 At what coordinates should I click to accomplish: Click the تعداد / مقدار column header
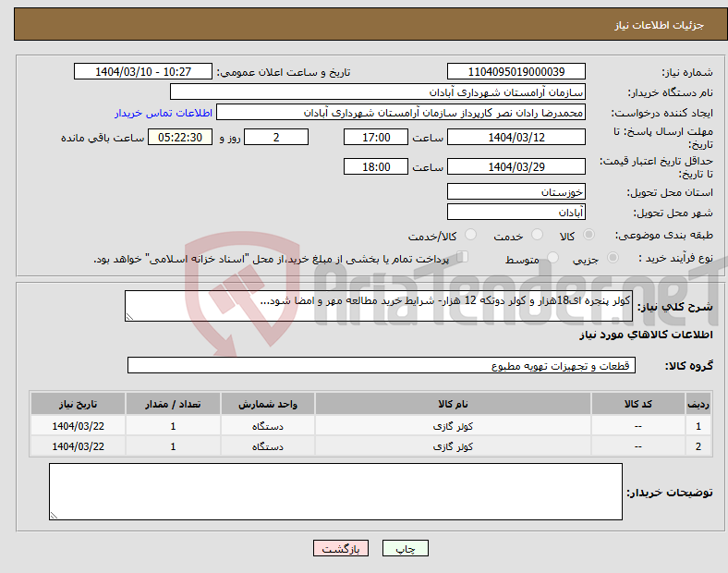tap(173, 404)
